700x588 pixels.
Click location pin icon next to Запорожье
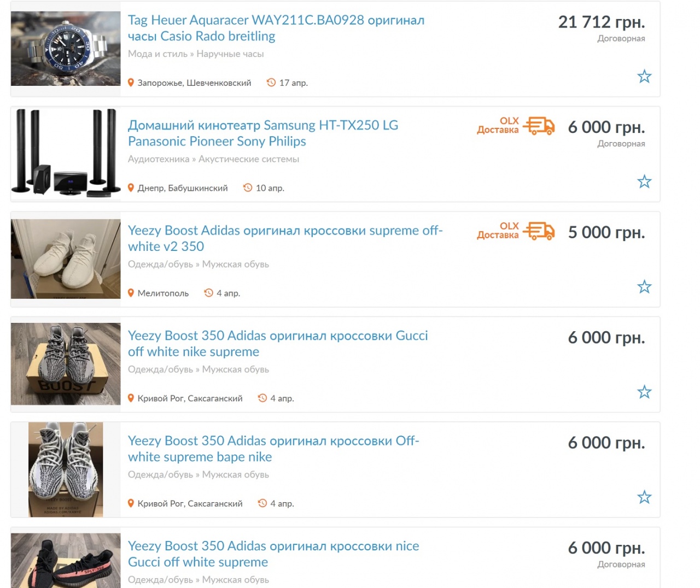131,83
